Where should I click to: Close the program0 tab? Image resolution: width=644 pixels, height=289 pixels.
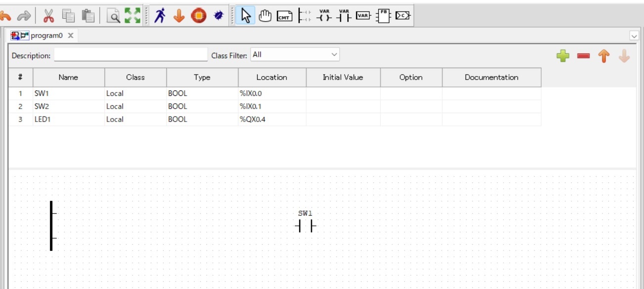pos(71,36)
